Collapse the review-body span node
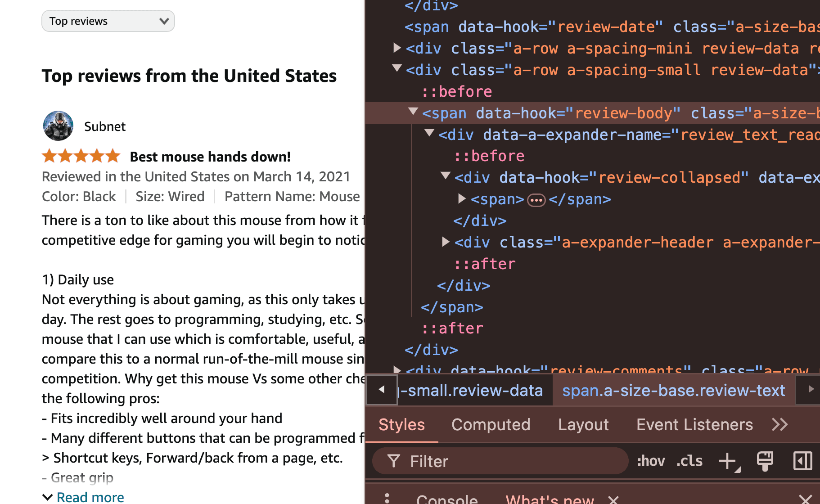 tap(413, 112)
